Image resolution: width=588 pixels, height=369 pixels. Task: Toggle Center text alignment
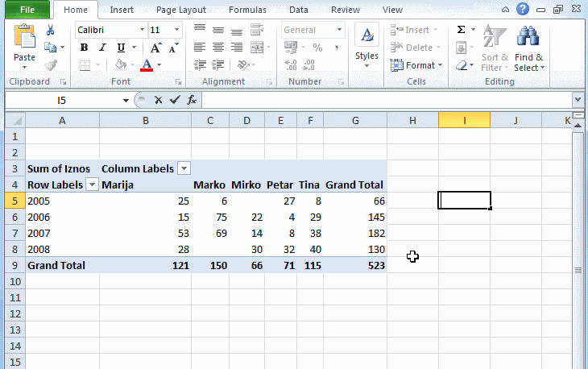pyautogui.click(x=217, y=48)
